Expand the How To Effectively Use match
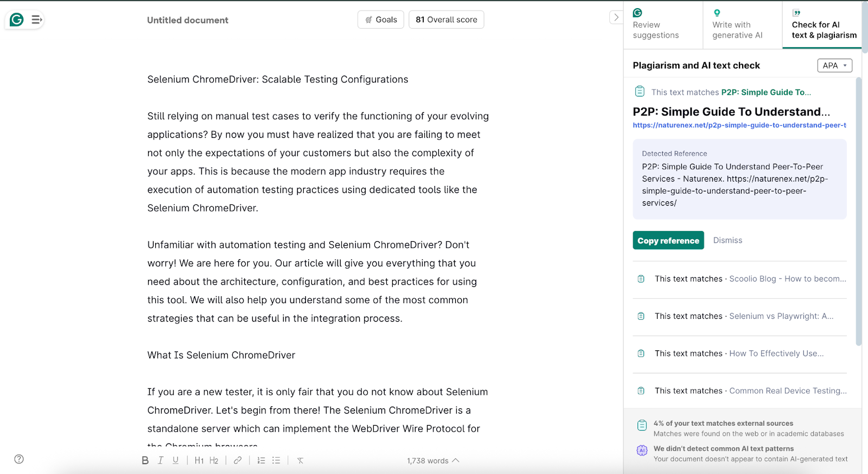Viewport: 868px width, 474px height. click(x=739, y=354)
